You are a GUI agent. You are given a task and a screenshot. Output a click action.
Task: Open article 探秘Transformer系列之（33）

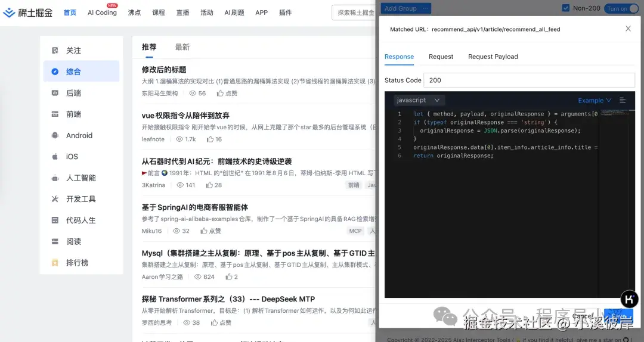point(228,299)
